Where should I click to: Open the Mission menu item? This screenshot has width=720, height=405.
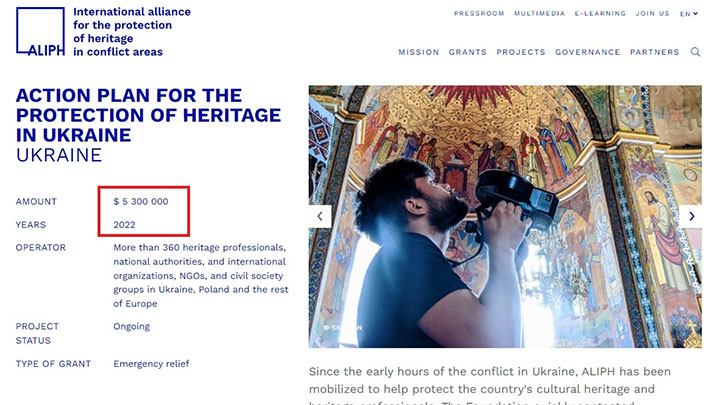coord(418,52)
